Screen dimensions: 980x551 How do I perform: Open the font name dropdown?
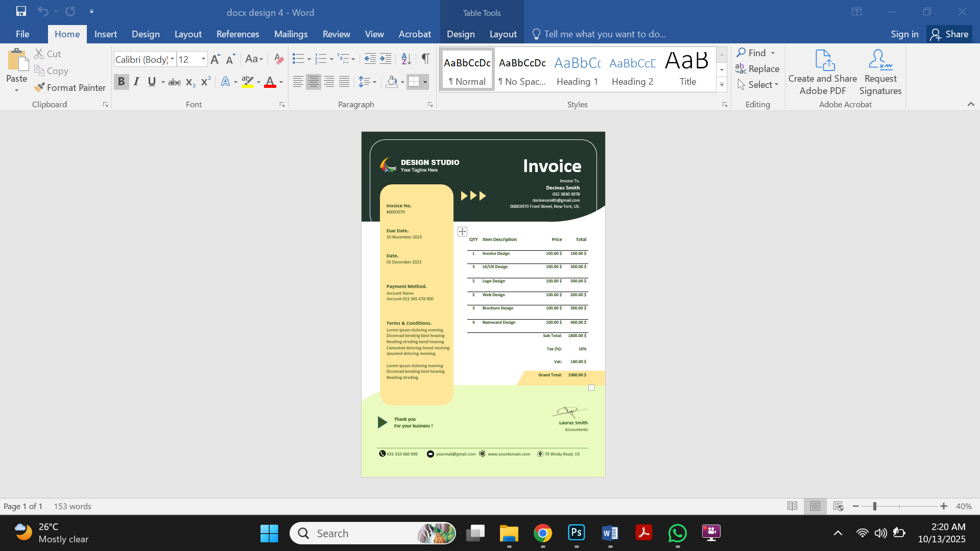(172, 59)
